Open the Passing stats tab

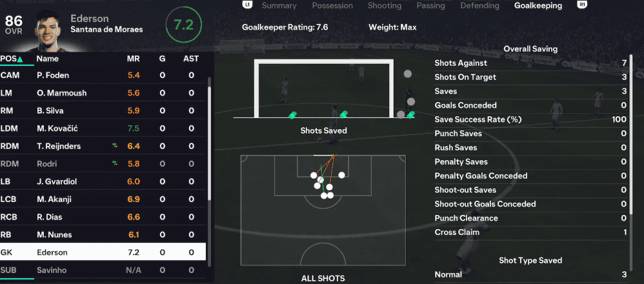(x=430, y=6)
